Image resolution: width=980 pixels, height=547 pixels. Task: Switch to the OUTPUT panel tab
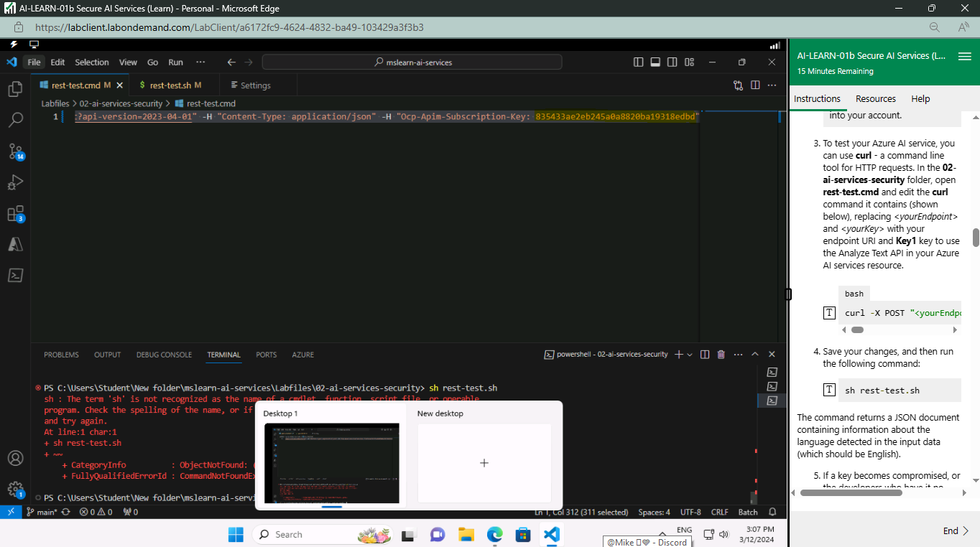(108, 355)
